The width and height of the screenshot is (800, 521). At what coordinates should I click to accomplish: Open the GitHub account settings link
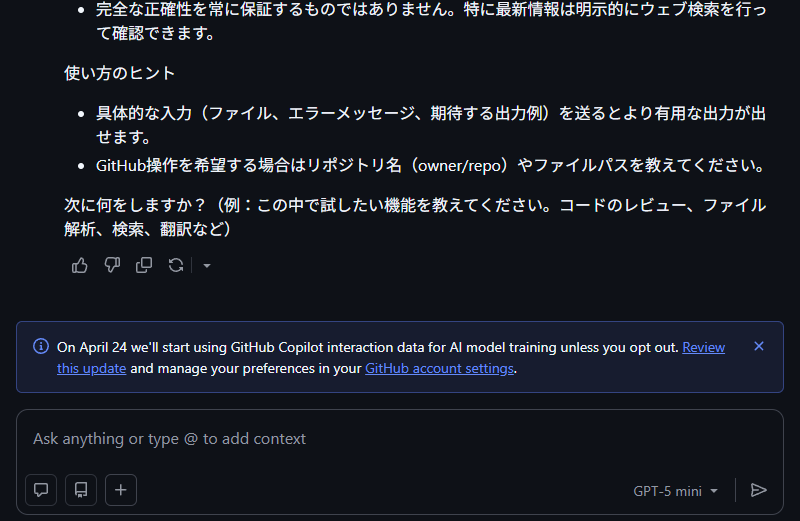point(439,368)
